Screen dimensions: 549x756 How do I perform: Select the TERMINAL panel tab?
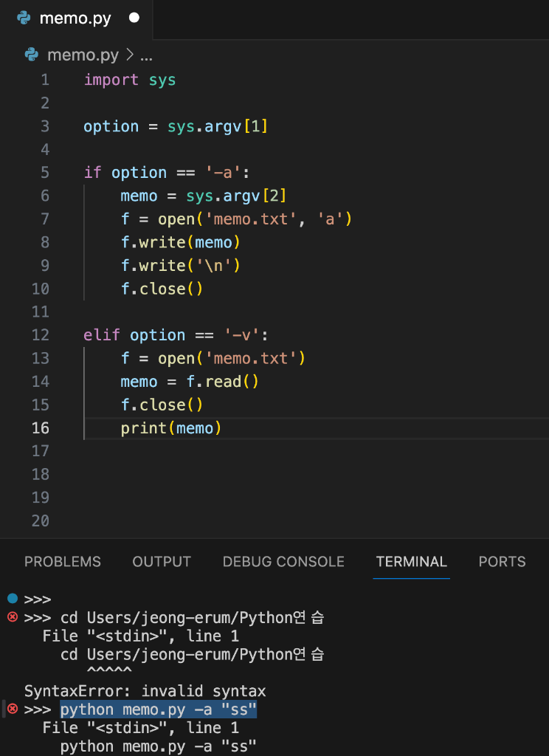click(x=411, y=562)
